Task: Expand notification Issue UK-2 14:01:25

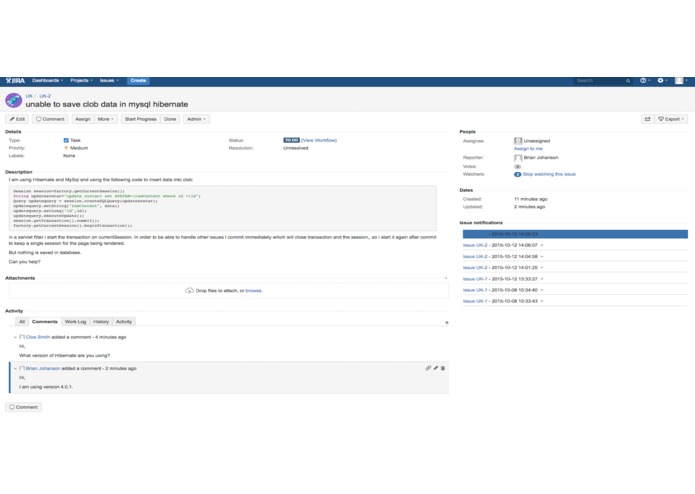Action: click(x=542, y=268)
